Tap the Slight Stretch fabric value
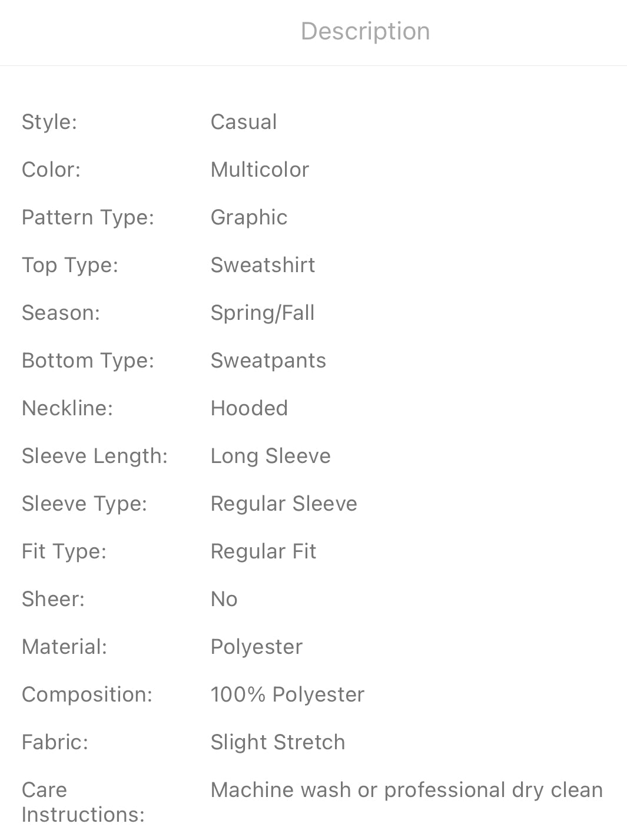The width and height of the screenshot is (627, 840). click(x=278, y=742)
